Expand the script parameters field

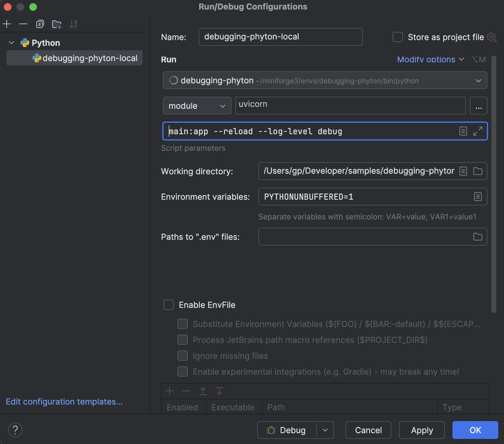tap(478, 131)
